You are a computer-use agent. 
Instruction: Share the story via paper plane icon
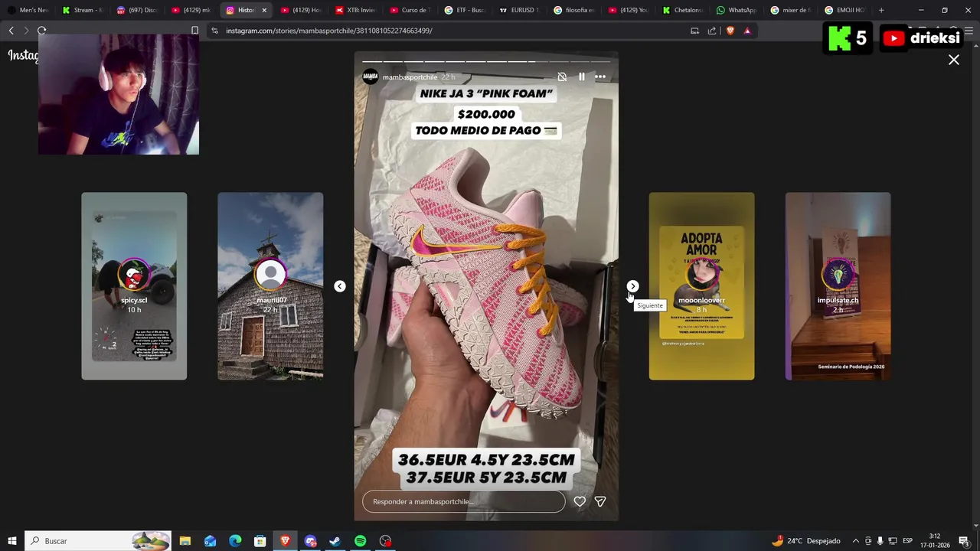tap(600, 501)
